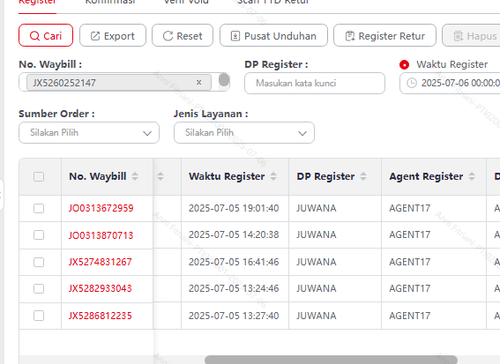This screenshot has height=364, width=500.
Task: Click the No. Waybill field vertical scrollbar
Action: click(x=224, y=80)
